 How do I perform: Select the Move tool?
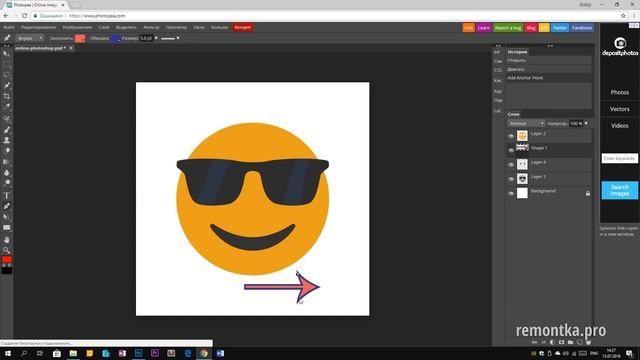[x=7, y=53]
